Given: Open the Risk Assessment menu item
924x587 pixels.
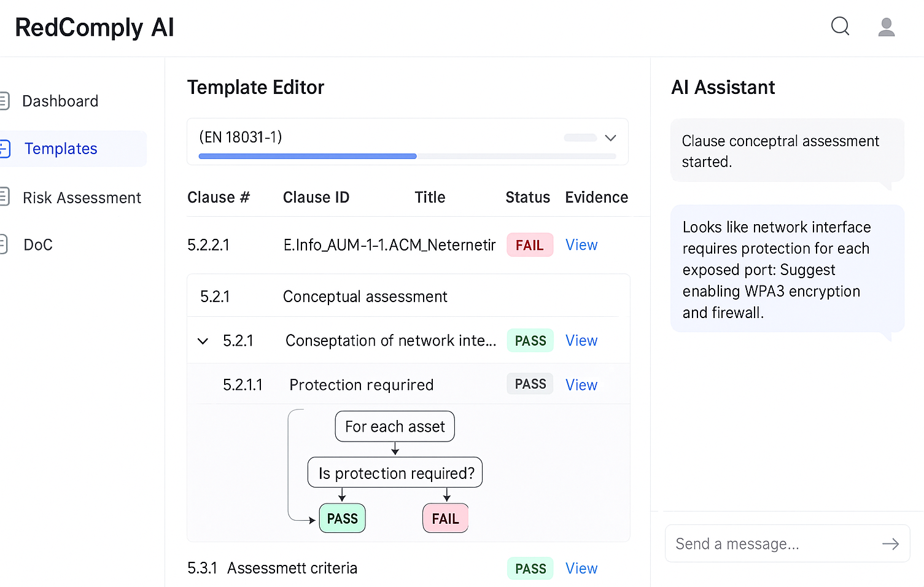Looking at the screenshot, I should point(82,198).
